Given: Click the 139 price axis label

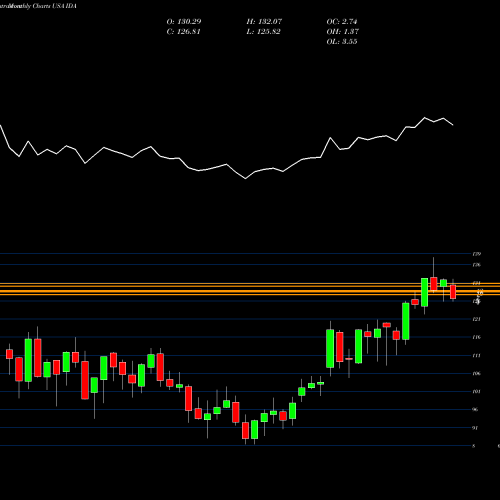Looking at the screenshot, I should pyautogui.click(x=477, y=254).
